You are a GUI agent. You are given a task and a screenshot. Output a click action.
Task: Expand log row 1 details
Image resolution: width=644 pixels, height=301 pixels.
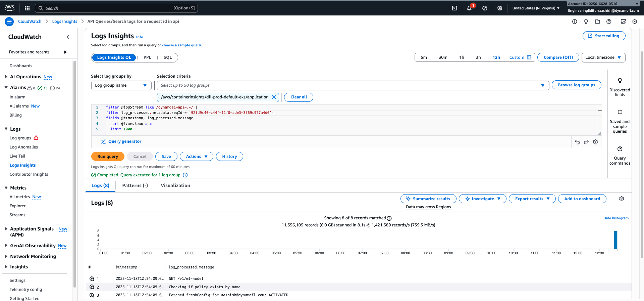[92, 279]
